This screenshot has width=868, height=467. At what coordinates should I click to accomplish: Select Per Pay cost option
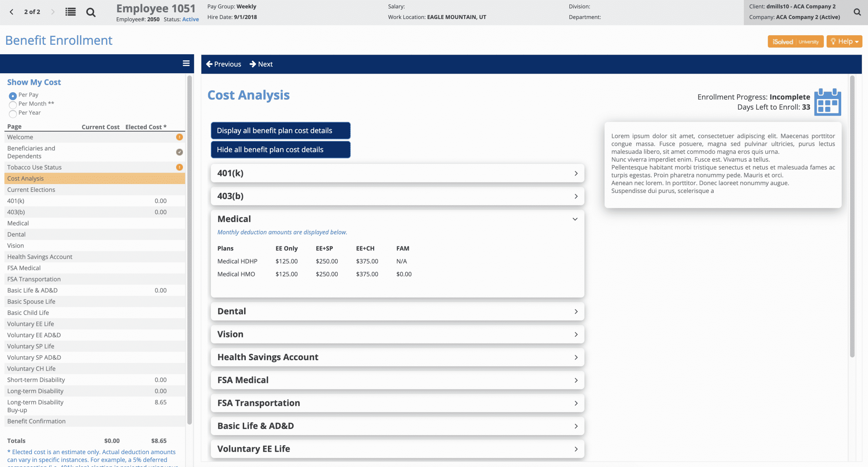tap(13, 96)
